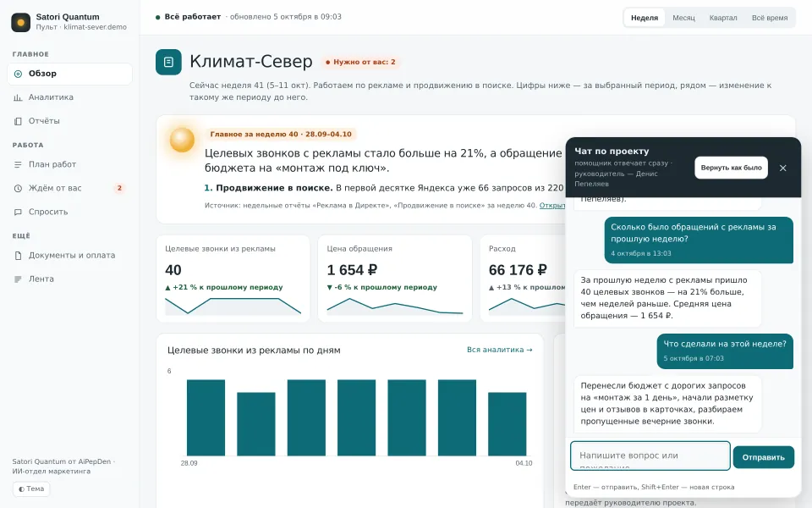Click the message Сколько было обращений с рекламы
Viewport: 812px width, 508px height.
click(699, 240)
